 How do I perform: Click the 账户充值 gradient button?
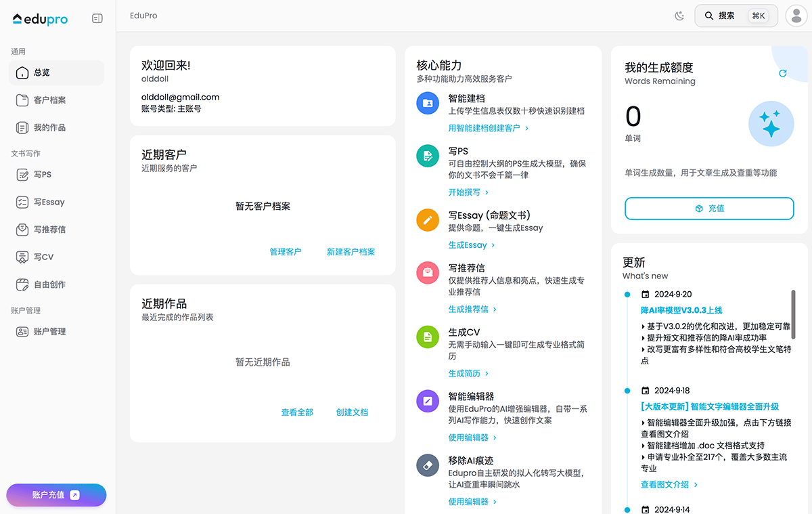tap(56, 495)
